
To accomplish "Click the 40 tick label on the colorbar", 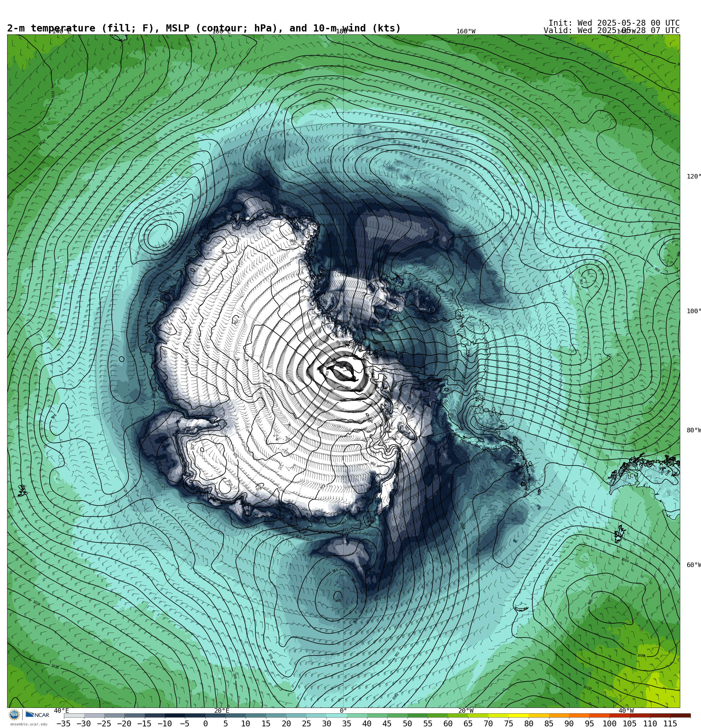I will [x=367, y=723].
